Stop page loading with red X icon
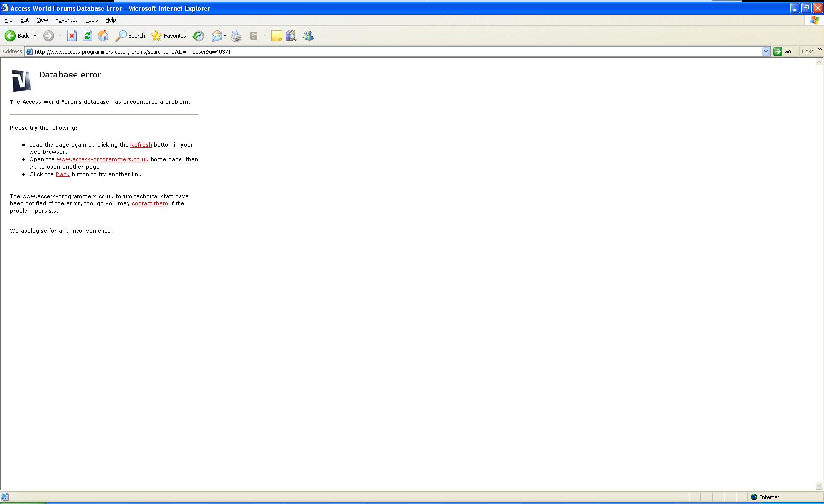The image size is (824, 504). pyautogui.click(x=72, y=36)
